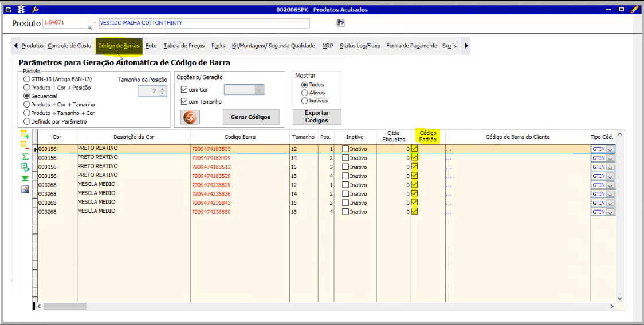644x325 pixels.
Task: Click the copy icon beside product description
Action: point(340,23)
